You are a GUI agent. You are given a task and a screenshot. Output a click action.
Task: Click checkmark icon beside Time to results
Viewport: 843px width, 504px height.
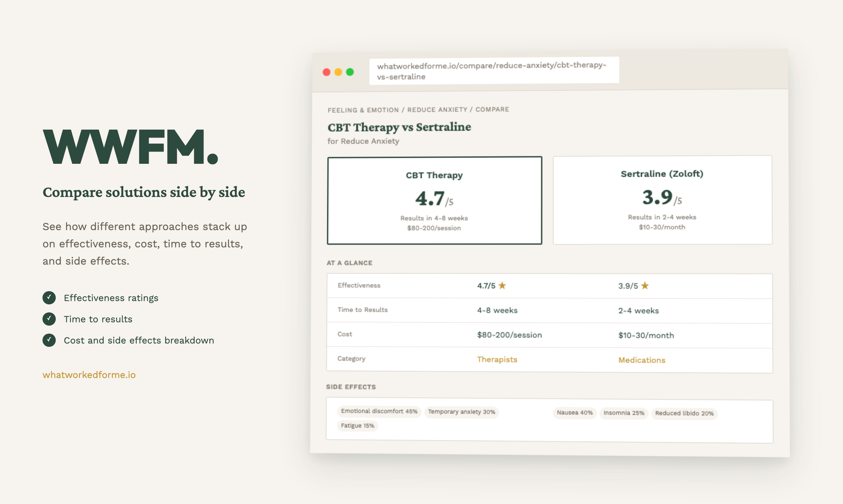coord(49,319)
